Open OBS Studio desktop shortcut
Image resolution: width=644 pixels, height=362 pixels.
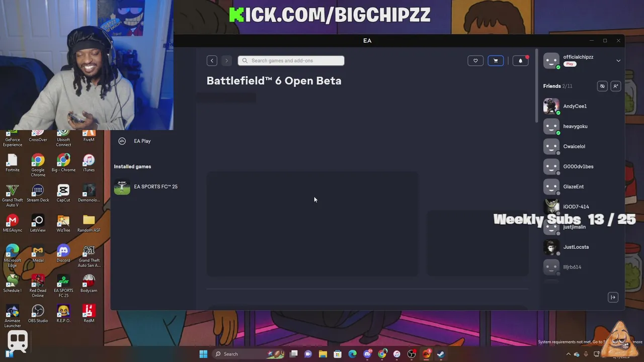click(x=38, y=314)
